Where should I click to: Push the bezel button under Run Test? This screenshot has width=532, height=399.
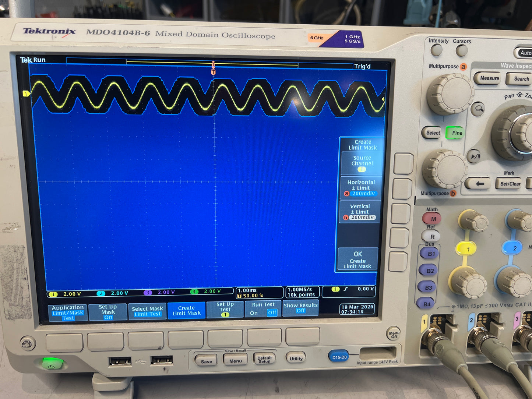[264, 338]
